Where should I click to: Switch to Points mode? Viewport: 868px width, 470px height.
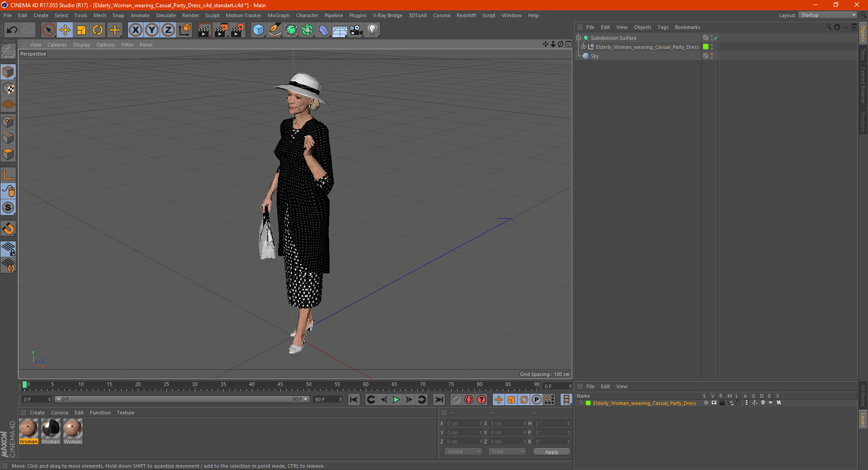(x=8, y=122)
